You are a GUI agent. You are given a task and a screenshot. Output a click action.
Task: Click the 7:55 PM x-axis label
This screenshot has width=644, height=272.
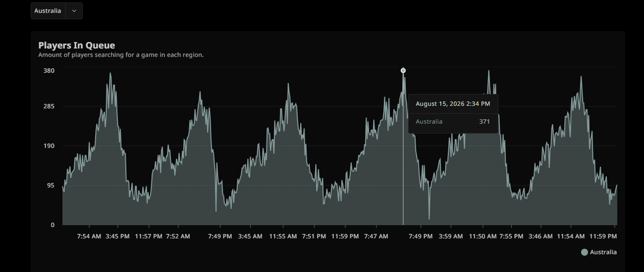[x=511, y=236]
